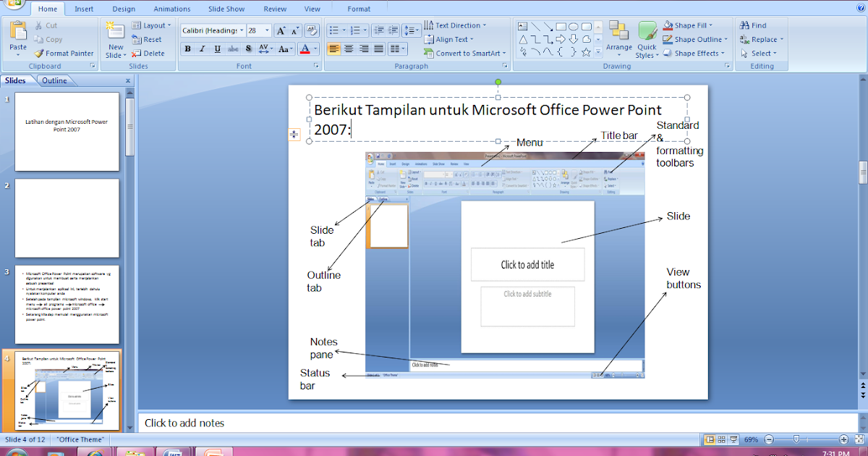Open Shape Fill options
The width and height of the screenshot is (868, 456).
point(687,25)
